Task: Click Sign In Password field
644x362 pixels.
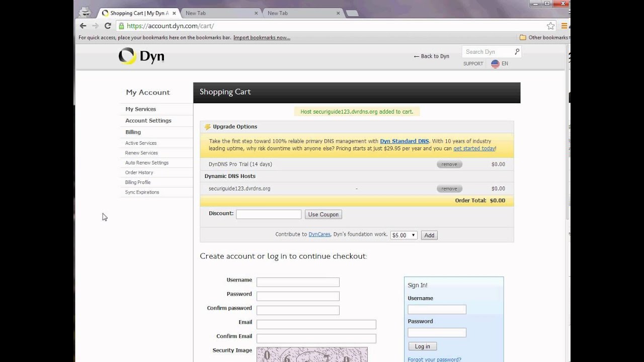Action: click(437, 332)
